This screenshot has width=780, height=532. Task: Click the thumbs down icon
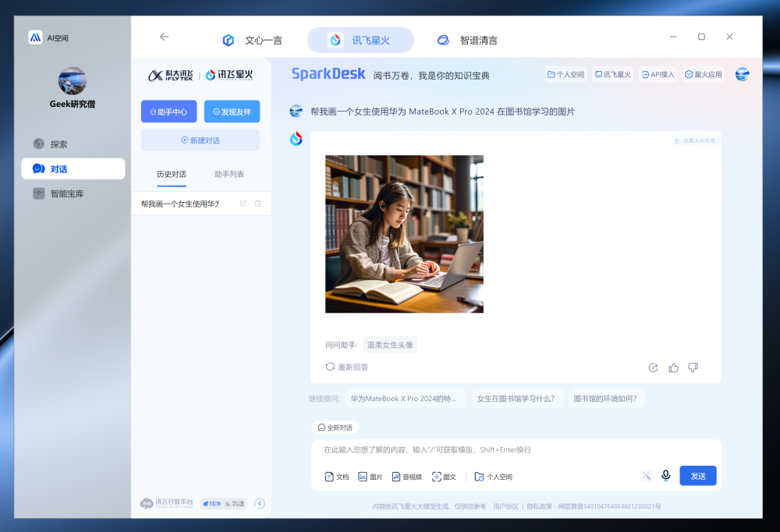tap(693, 367)
